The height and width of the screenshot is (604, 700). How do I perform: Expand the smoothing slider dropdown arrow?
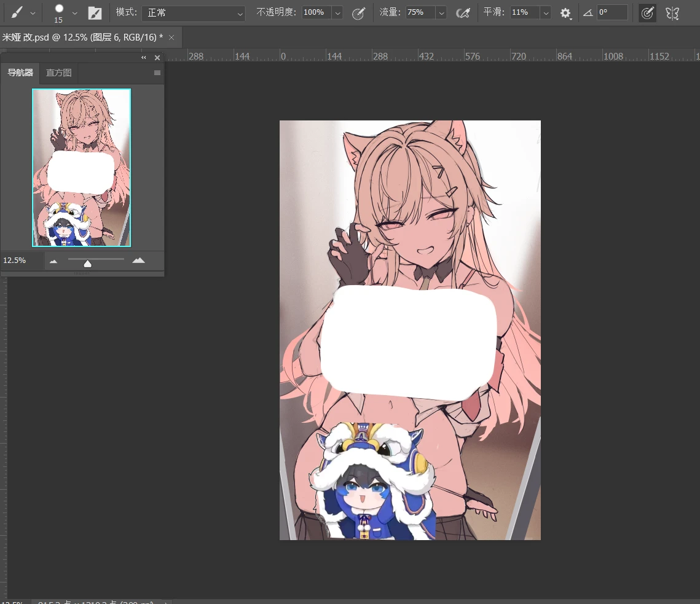pos(546,13)
